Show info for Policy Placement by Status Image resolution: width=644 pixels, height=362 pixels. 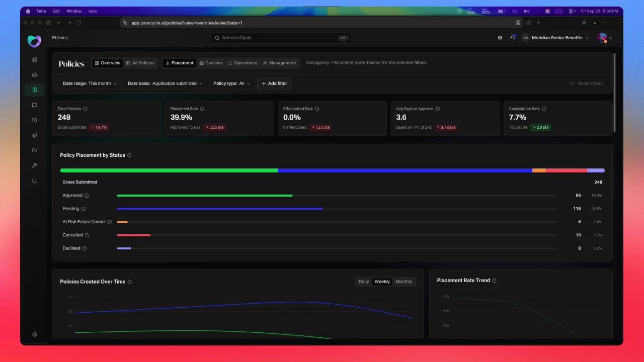(129, 155)
